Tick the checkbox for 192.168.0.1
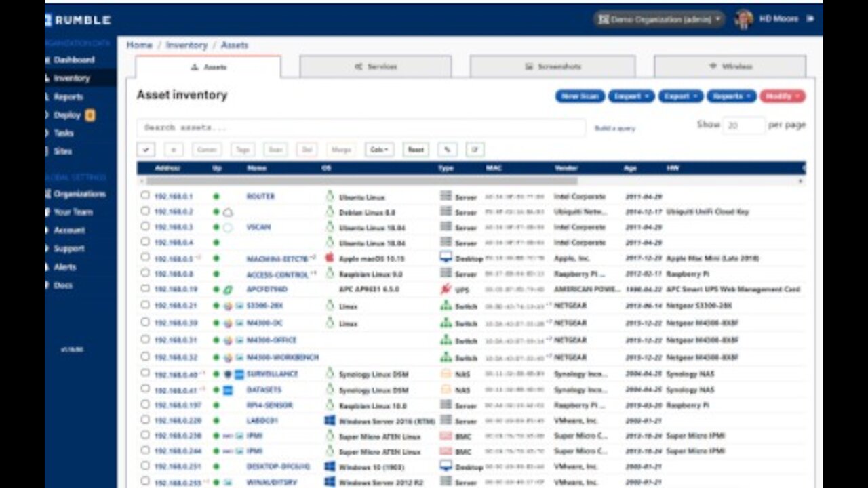The height and width of the screenshot is (488, 868). click(x=145, y=195)
